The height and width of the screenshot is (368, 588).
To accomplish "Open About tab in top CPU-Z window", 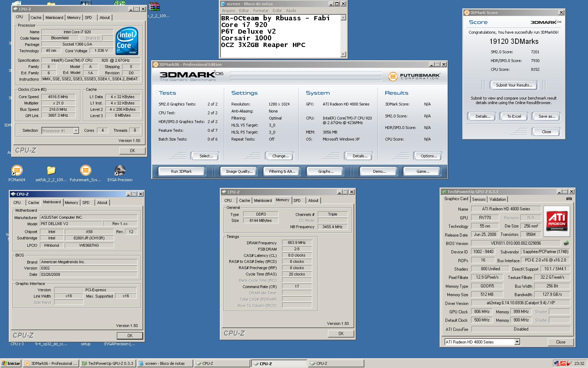I will click(x=104, y=18).
